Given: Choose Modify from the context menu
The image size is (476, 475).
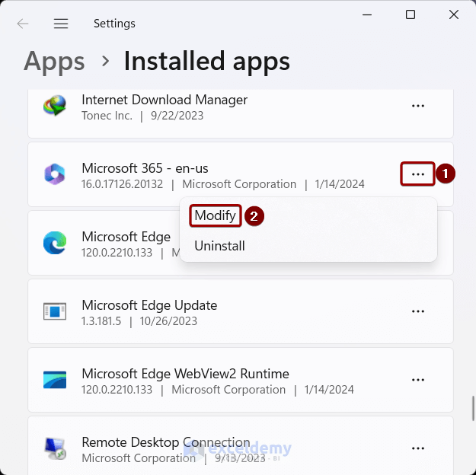Looking at the screenshot, I should [216, 215].
